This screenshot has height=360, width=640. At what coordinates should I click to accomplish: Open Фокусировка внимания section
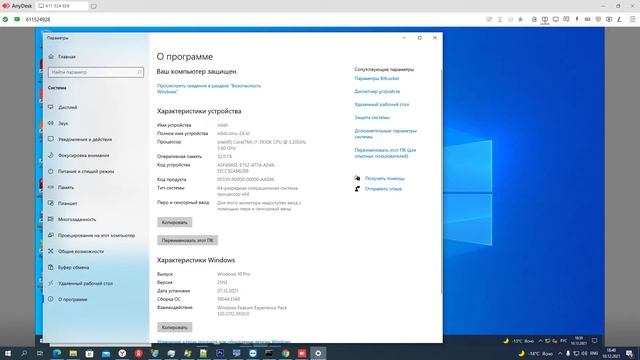pyautogui.click(x=84, y=156)
